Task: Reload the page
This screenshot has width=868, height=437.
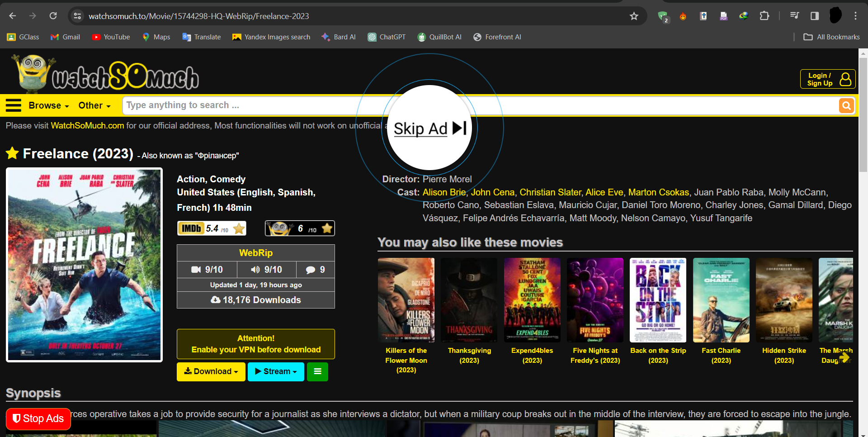Action: (x=53, y=16)
